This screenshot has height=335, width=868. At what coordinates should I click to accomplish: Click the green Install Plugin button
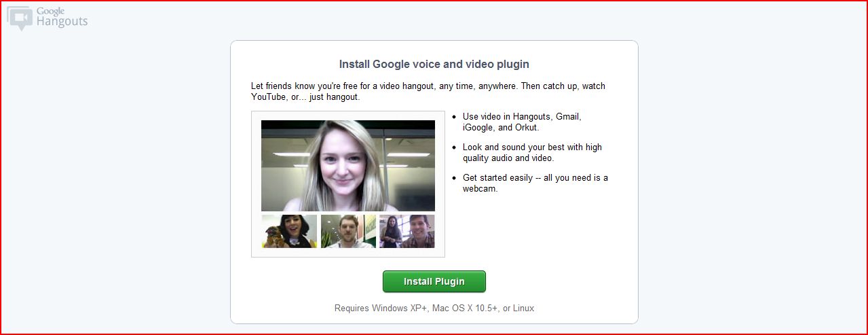(434, 281)
